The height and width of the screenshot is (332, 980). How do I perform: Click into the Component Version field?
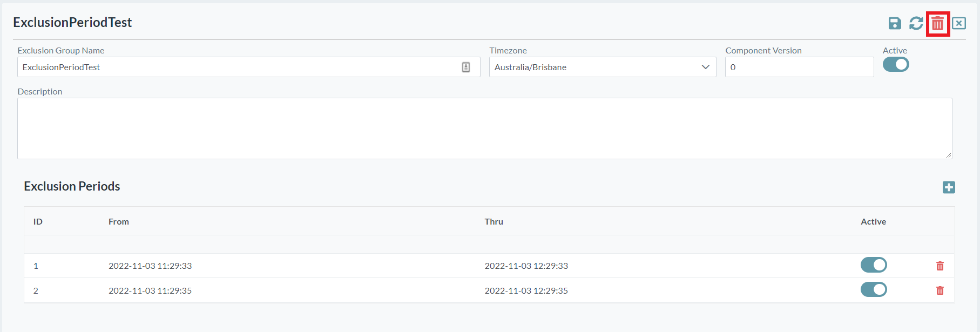[x=799, y=67]
